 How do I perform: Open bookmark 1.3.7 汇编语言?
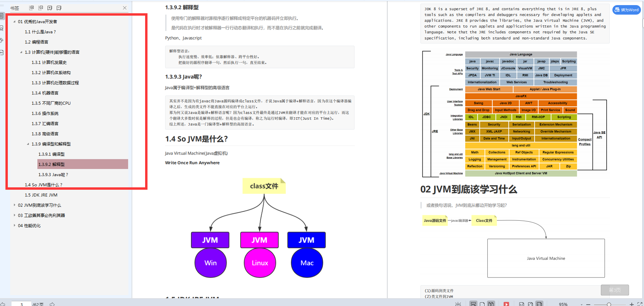45,123
